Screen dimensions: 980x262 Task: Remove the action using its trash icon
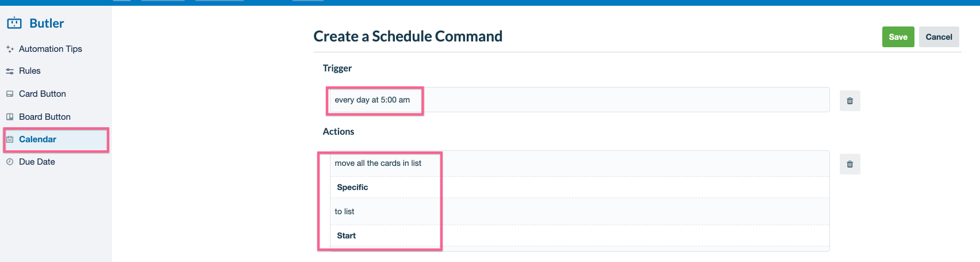point(850,164)
